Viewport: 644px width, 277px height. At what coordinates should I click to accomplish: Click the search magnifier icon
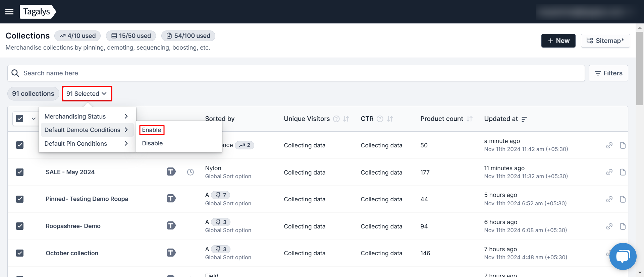tap(15, 73)
